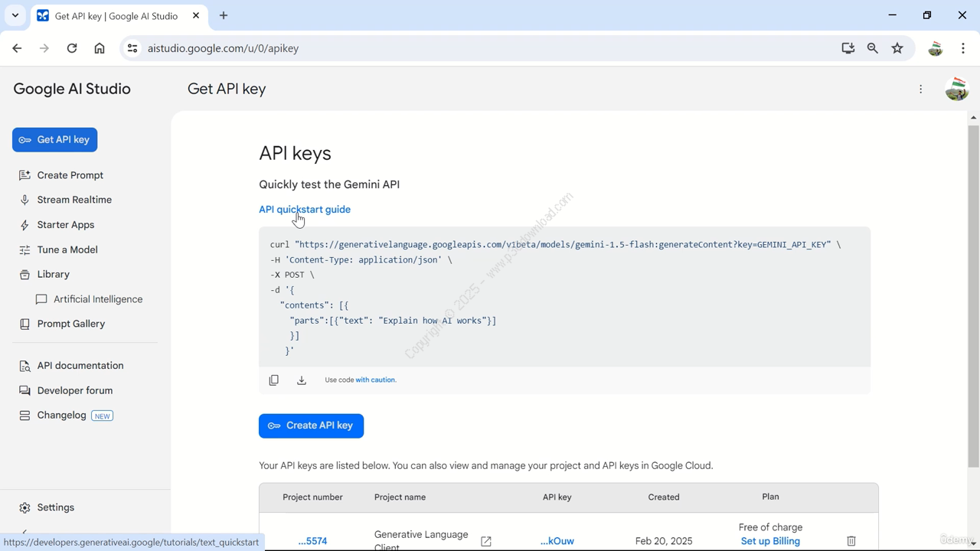The width and height of the screenshot is (980, 551).
Task: Click the Starter Apps lightning icon
Action: (24, 225)
